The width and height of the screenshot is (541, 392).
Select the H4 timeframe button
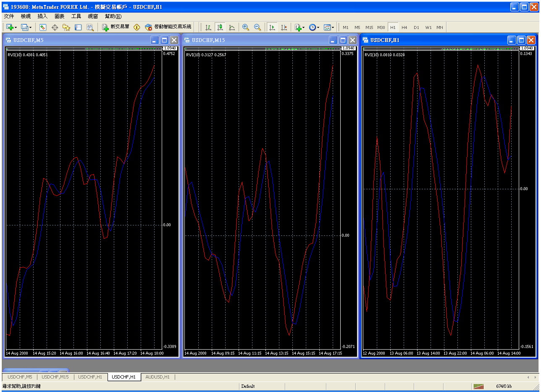[404, 28]
